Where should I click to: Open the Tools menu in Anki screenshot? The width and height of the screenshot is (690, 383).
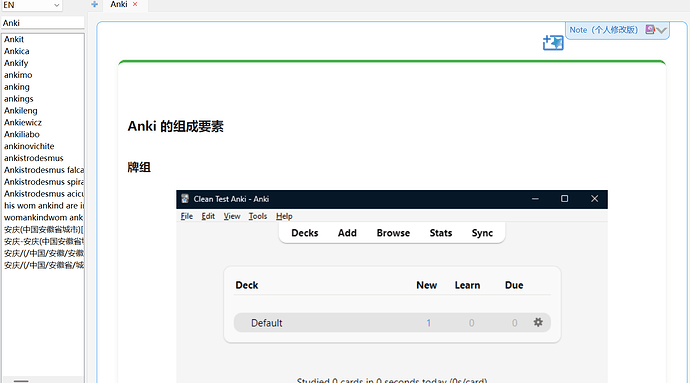[258, 216]
